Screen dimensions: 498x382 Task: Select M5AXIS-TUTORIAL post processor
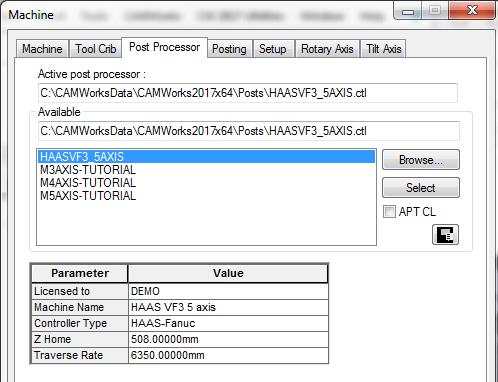point(206,196)
